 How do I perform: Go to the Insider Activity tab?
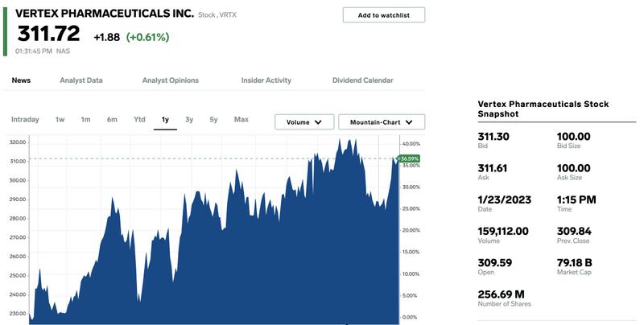click(x=266, y=80)
